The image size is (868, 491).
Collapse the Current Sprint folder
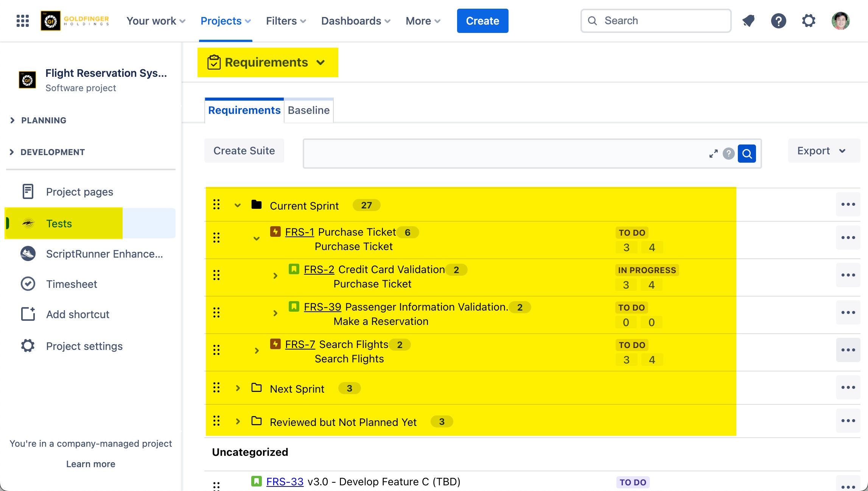click(x=238, y=205)
